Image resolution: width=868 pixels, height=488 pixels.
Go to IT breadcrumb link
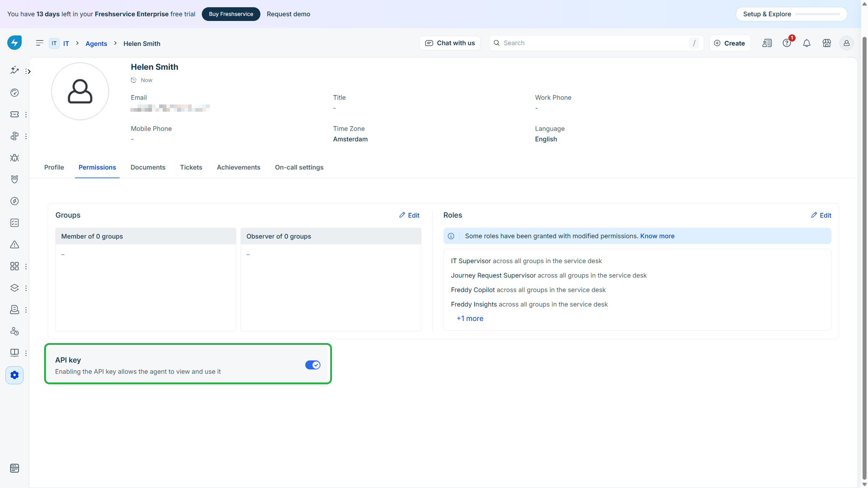point(66,43)
